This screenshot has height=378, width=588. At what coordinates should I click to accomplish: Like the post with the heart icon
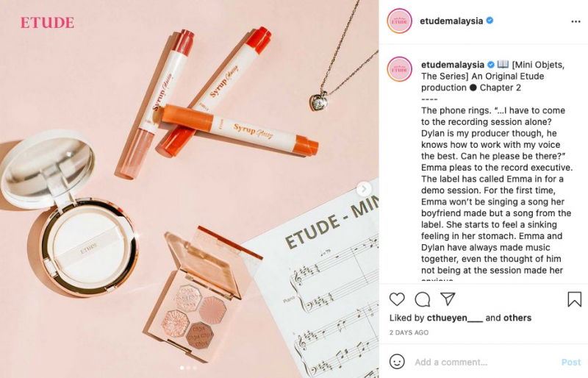[x=397, y=299]
